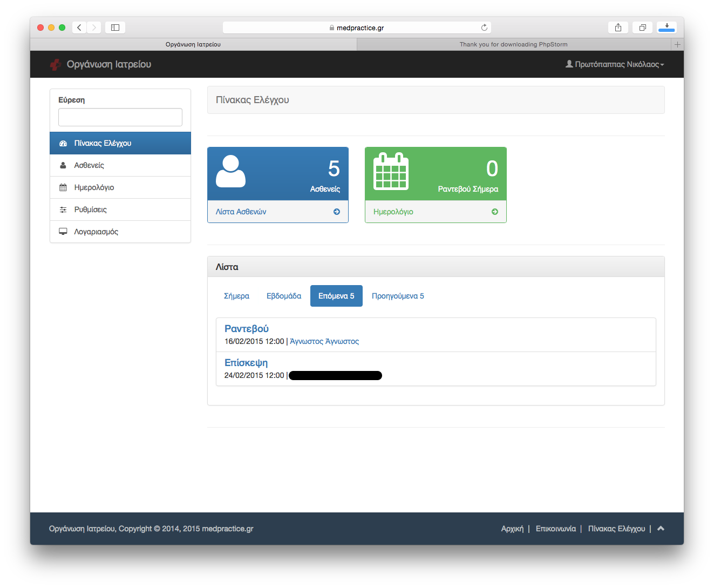
Task: Click the scroll-to-top chevron in footer
Action: click(661, 529)
